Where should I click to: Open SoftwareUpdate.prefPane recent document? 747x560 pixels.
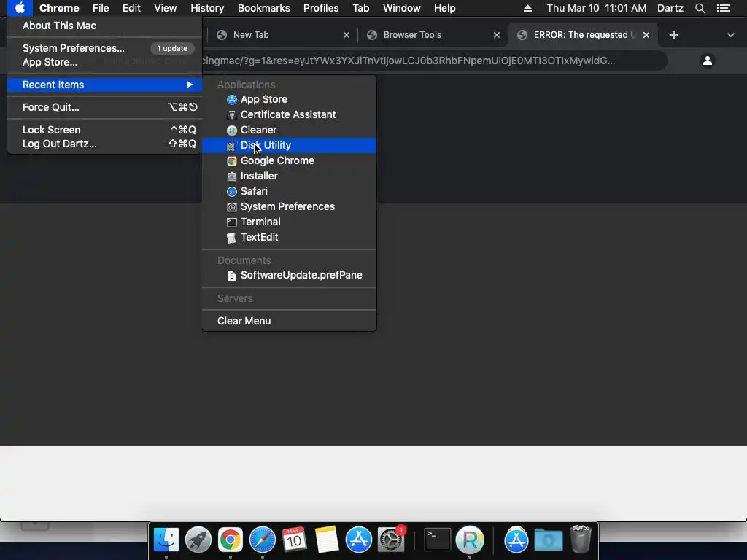click(289, 275)
